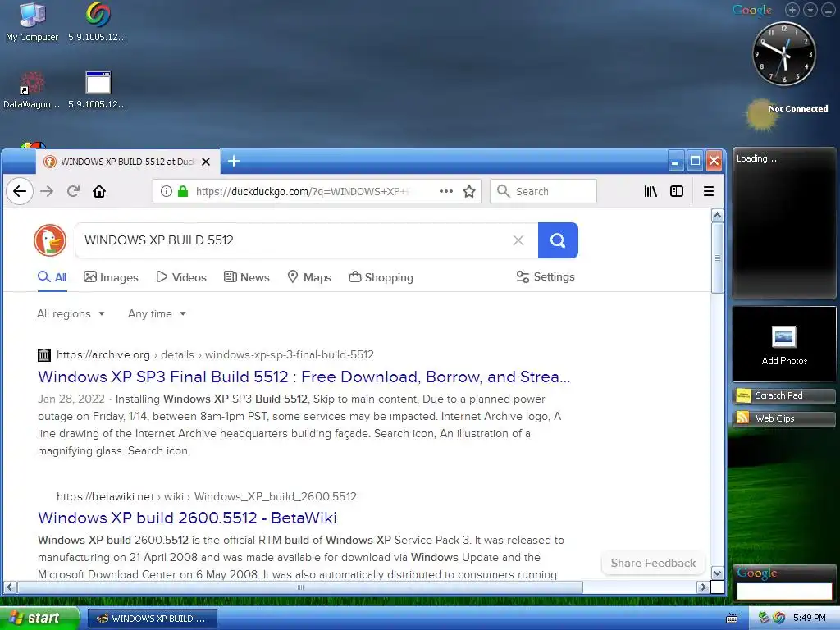Image resolution: width=840 pixels, height=630 pixels.
Task: Open the window-shaped 5.9.1005.12 desktop icon
Action: (x=98, y=90)
